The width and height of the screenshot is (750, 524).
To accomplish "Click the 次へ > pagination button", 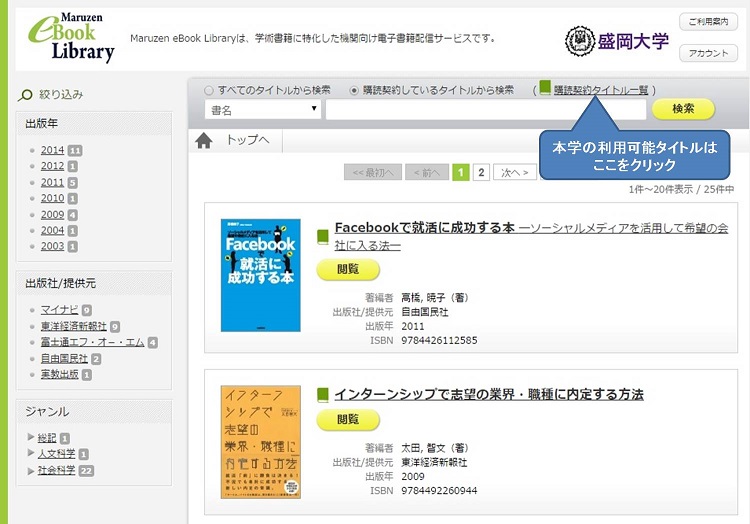I will 515,172.
